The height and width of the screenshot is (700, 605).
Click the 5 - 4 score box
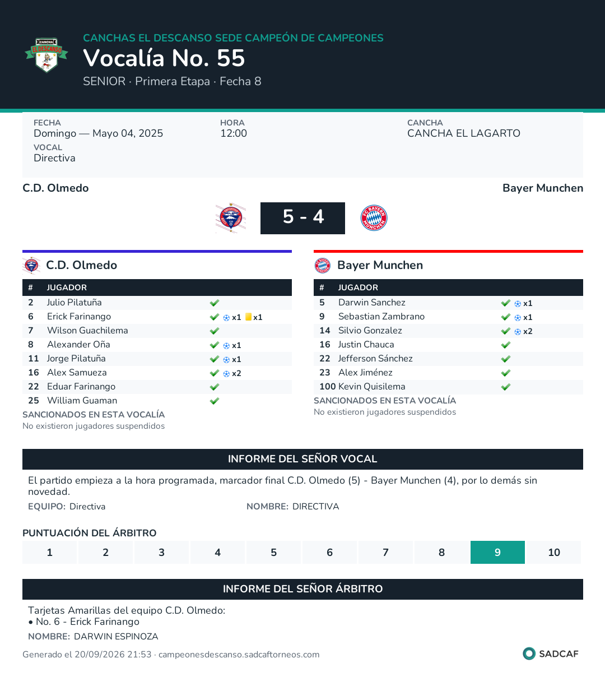(x=302, y=218)
